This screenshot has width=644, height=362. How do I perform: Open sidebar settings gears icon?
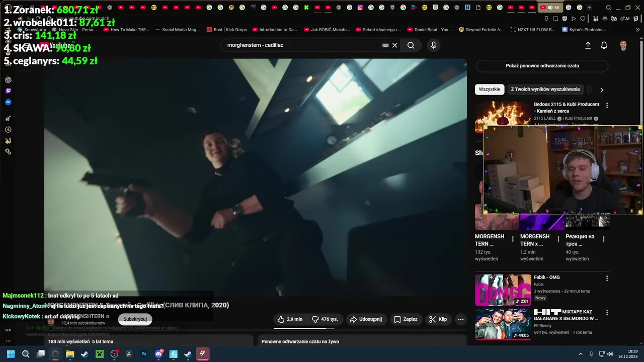tap(8, 152)
